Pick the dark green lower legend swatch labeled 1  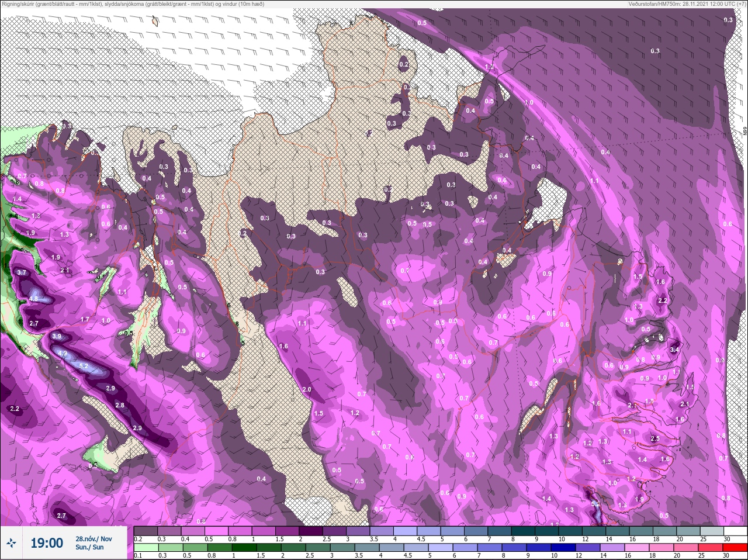tap(244, 548)
